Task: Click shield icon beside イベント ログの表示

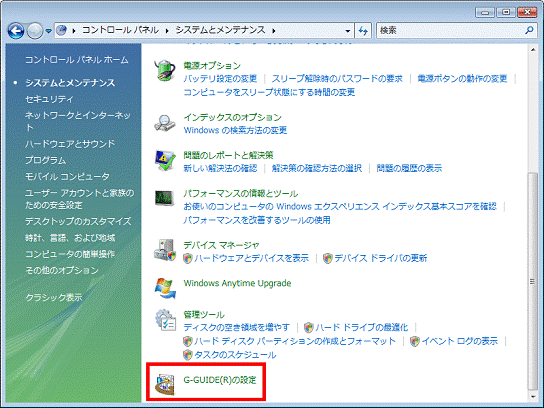Action: click(x=415, y=341)
